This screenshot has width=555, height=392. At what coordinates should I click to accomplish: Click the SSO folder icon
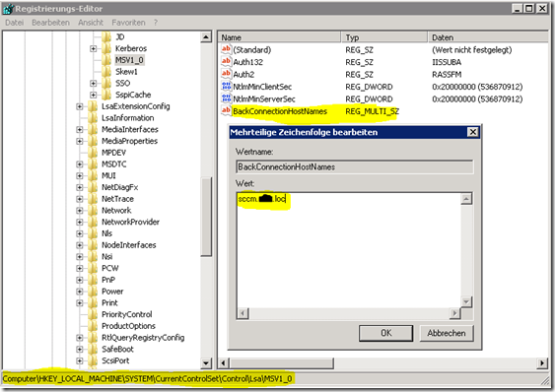[x=106, y=83]
